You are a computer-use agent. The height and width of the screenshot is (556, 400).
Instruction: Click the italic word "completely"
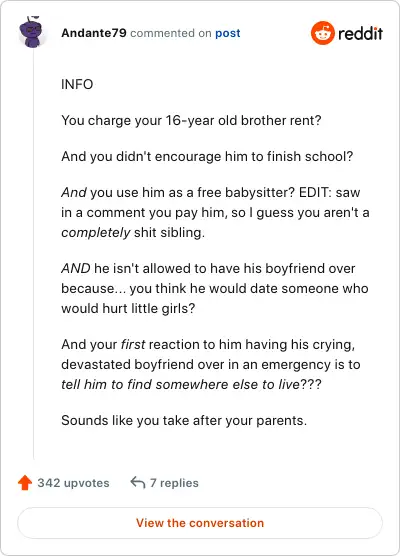pyautogui.click(x=96, y=233)
